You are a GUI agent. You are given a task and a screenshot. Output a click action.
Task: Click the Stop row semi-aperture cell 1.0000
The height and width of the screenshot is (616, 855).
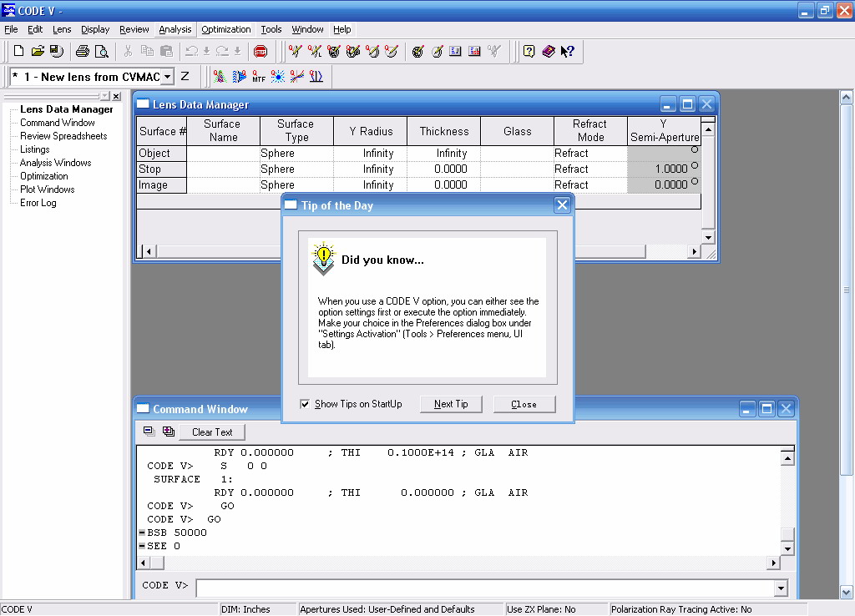[664, 169]
